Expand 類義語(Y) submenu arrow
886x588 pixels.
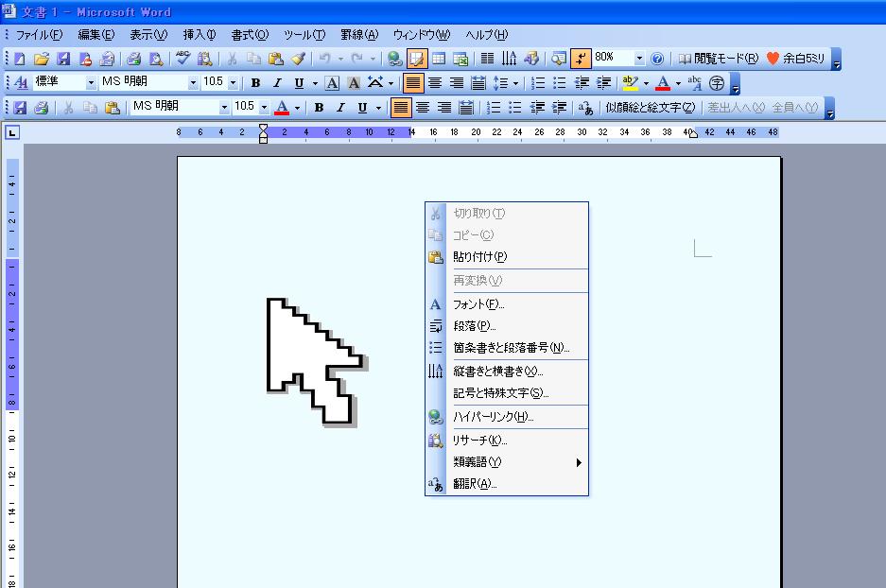click(579, 462)
